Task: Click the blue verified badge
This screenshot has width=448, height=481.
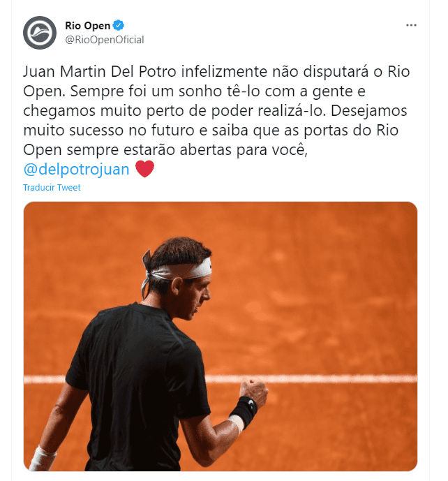Action: [x=119, y=25]
